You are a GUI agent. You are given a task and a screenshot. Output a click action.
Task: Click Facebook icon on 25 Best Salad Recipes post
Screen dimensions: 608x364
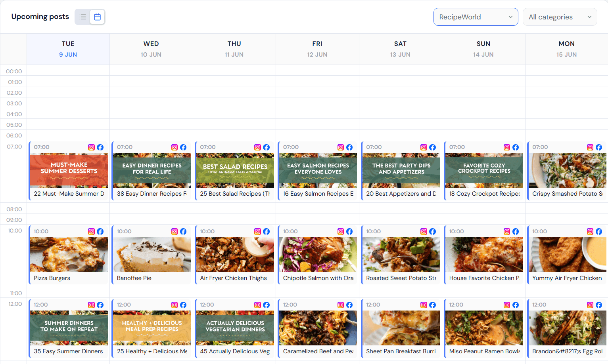tap(267, 147)
